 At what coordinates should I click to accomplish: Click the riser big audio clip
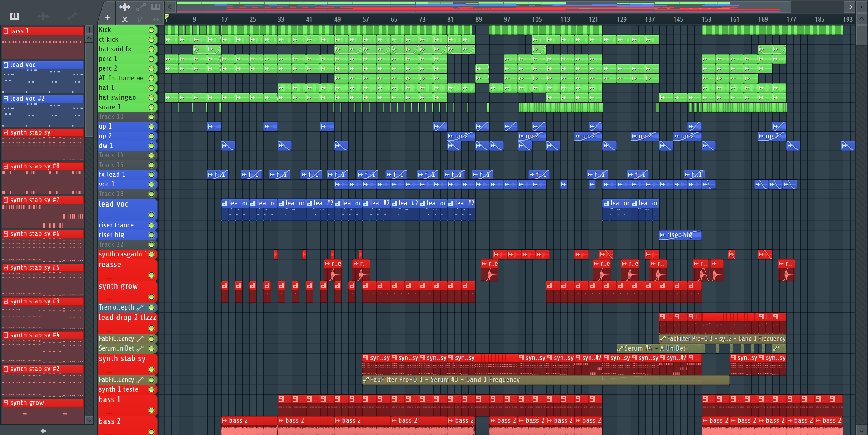click(x=680, y=235)
